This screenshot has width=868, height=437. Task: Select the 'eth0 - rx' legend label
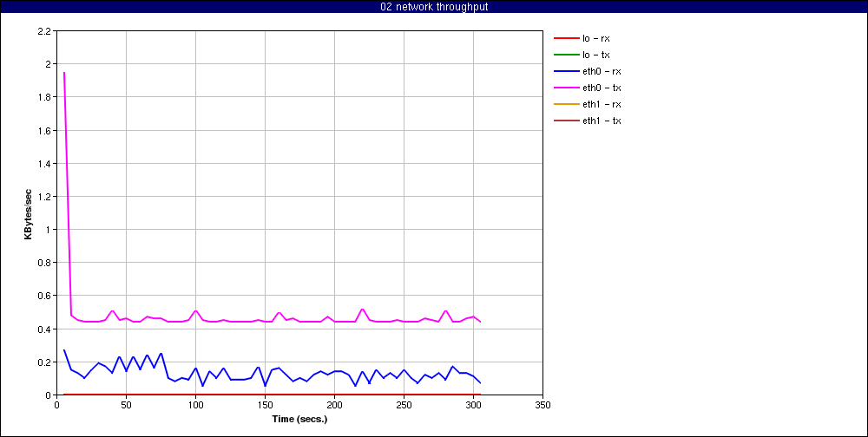click(x=602, y=71)
